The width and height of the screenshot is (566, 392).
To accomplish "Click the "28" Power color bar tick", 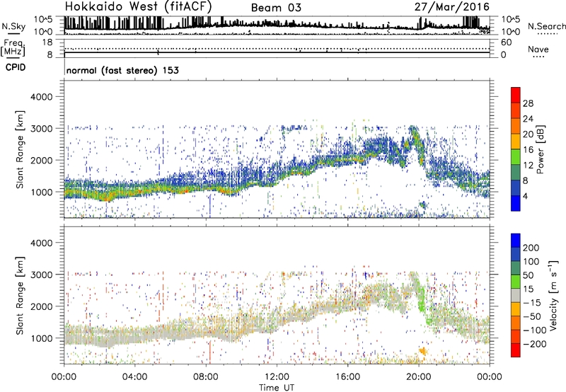I will click(528, 103).
